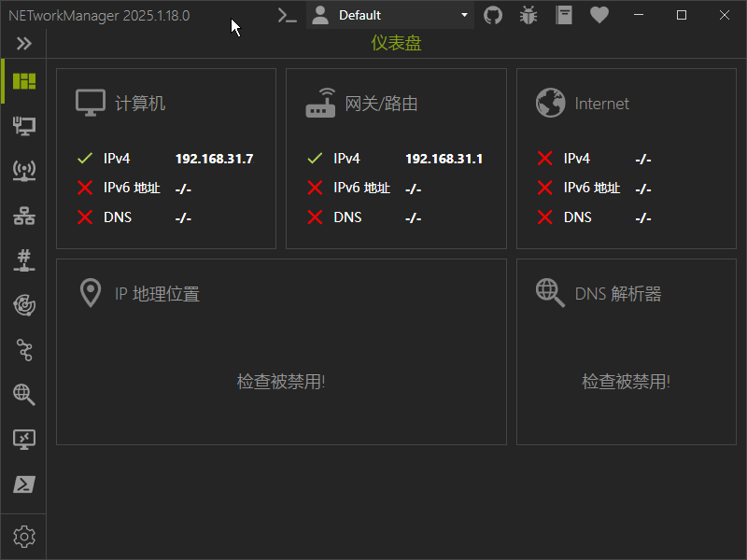
Task: Expand the sidebar with double chevron
Action: click(x=24, y=44)
